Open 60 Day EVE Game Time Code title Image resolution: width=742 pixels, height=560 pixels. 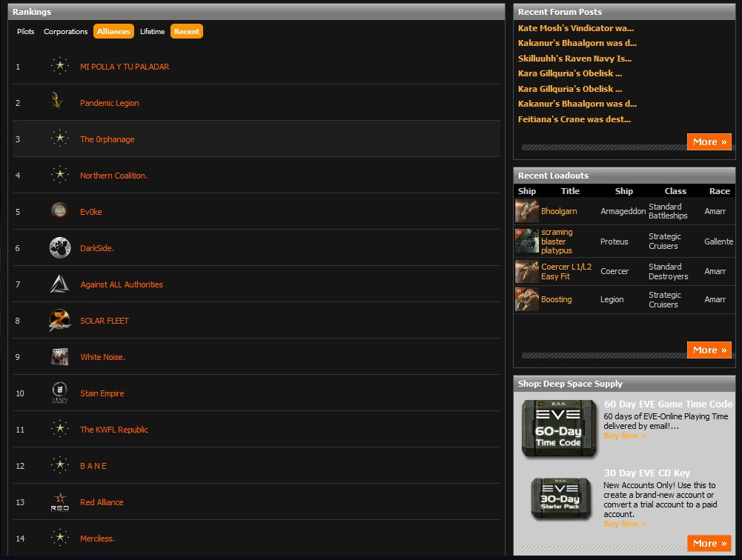(x=668, y=404)
